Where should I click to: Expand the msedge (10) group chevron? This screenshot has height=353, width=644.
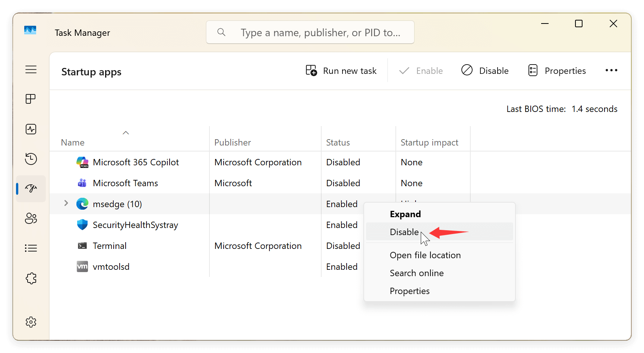66,203
